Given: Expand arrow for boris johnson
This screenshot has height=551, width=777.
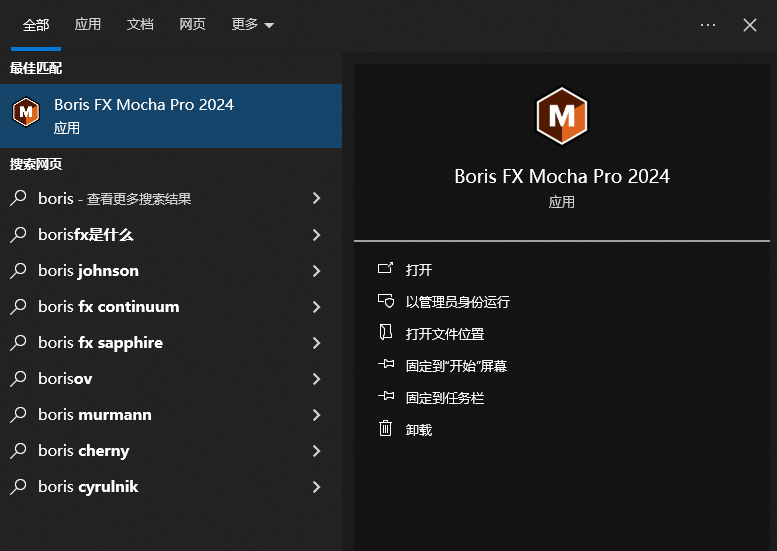Looking at the screenshot, I should (x=316, y=271).
